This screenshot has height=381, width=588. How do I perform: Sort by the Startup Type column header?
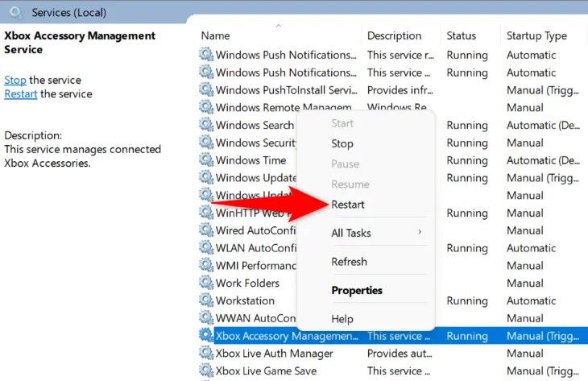pyautogui.click(x=536, y=36)
